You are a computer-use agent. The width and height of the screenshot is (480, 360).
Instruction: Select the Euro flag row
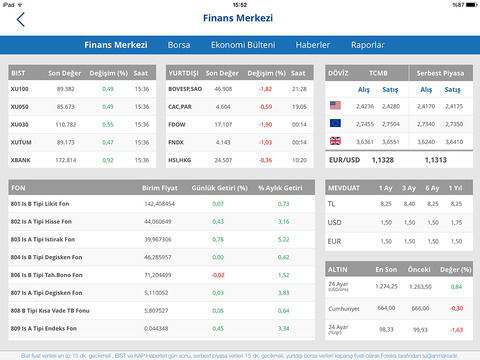click(x=399, y=124)
